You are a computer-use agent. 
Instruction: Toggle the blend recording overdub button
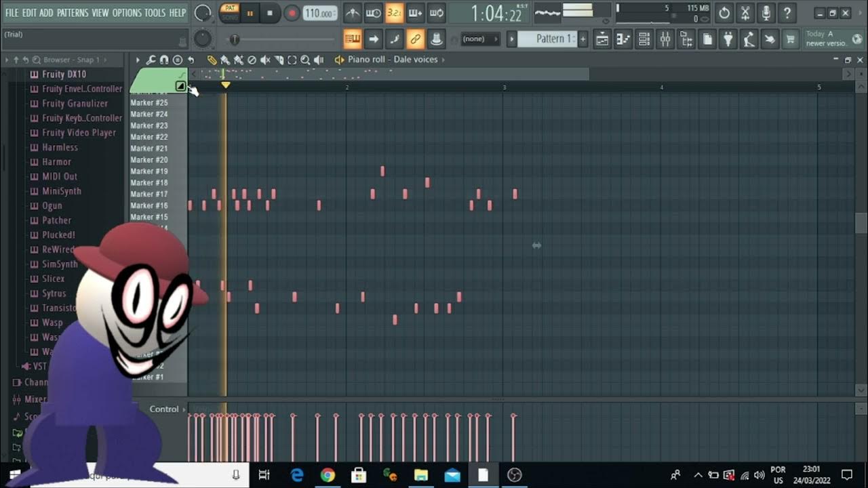416,13
